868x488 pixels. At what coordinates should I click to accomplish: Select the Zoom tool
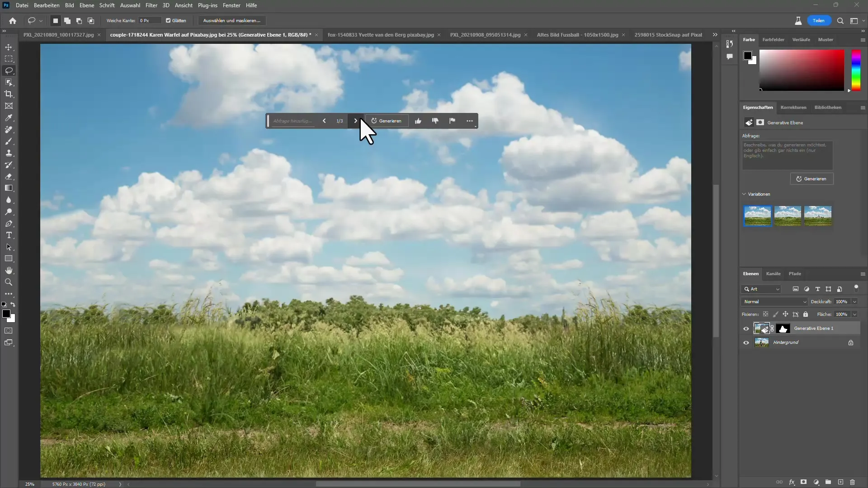point(9,283)
